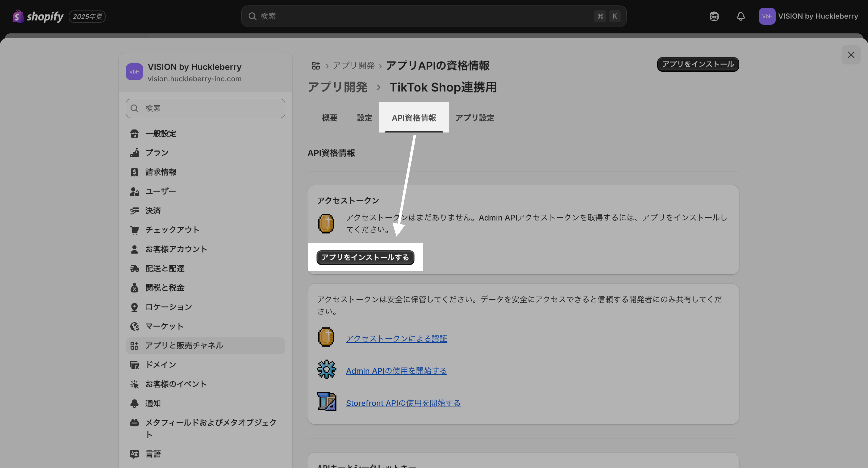Open 関税と税金 settings
868x468 pixels.
(164, 288)
